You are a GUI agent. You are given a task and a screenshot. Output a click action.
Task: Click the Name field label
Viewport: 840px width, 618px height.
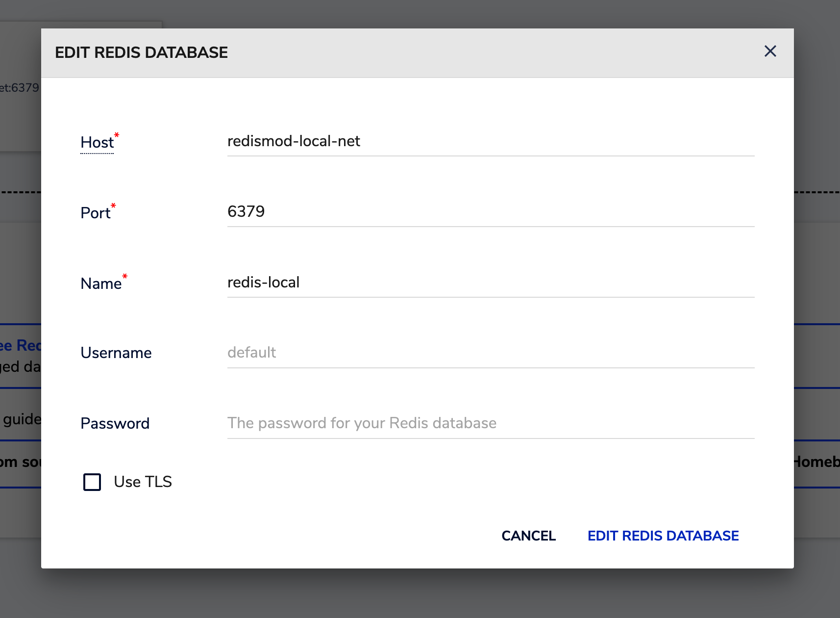(101, 284)
